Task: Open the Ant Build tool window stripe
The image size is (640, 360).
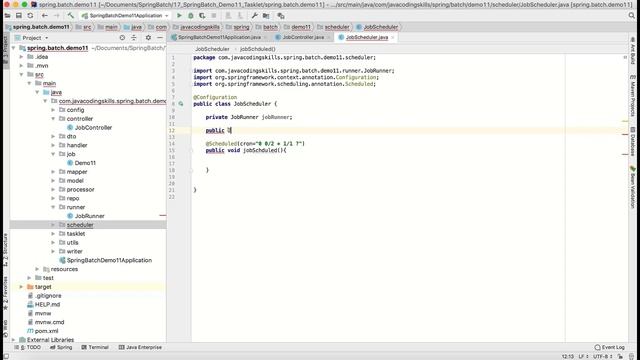Action: point(633,51)
